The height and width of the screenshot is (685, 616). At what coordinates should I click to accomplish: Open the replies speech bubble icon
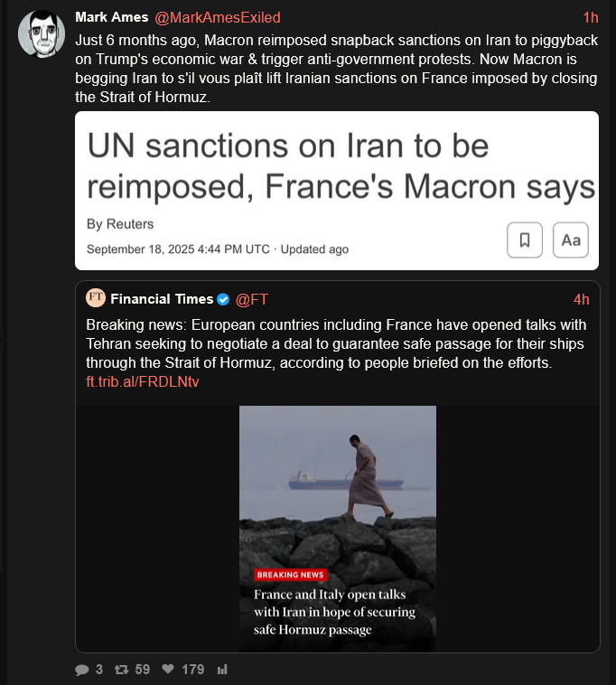(81, 670)
